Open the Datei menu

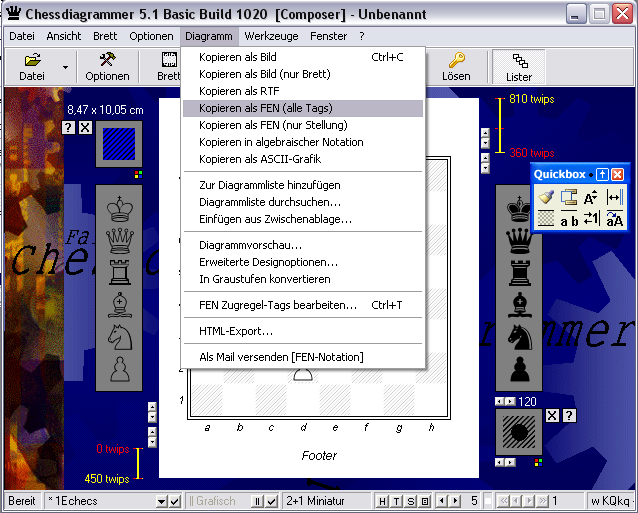coord(22,36)
